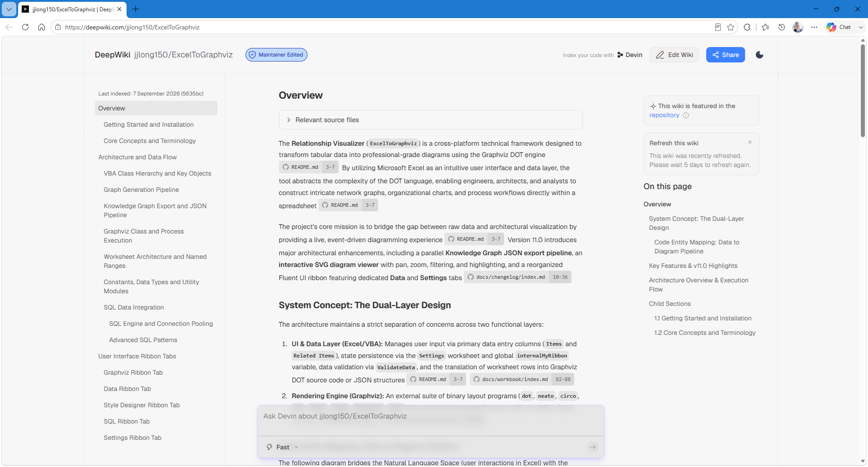The width and height of the screenshot is (868, 467).
Task: Open Style Designer Ribbon Tab page
Action: (x=142, y=405)
